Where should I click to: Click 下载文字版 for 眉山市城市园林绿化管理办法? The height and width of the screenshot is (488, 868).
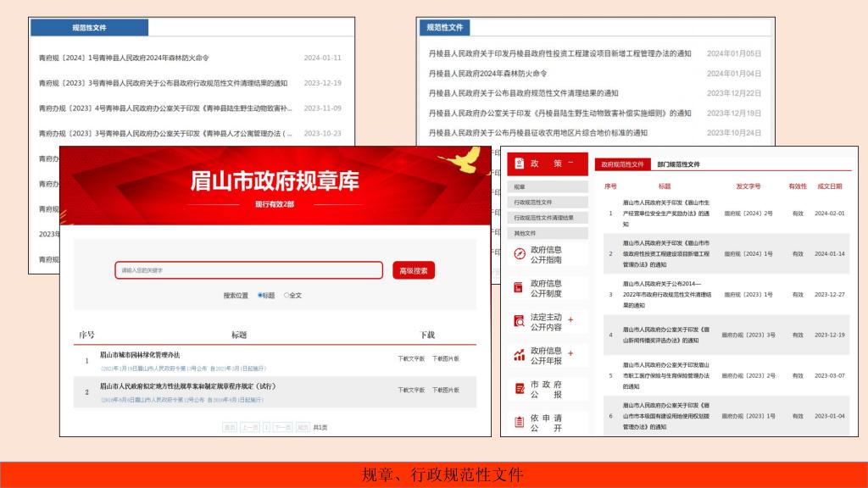tap(411, 358)
